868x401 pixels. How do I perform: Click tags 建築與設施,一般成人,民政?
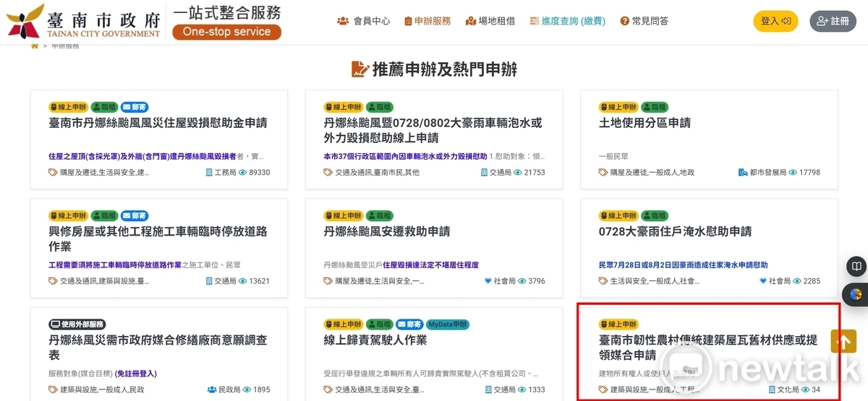pyautogui.click(x=102, y=389)
